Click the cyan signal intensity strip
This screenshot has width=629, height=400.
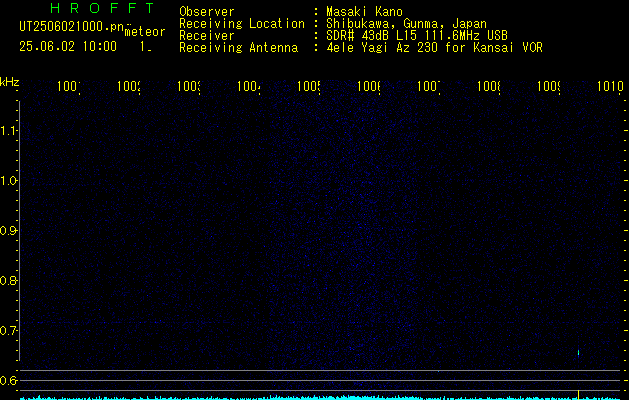tap(320, 398)
